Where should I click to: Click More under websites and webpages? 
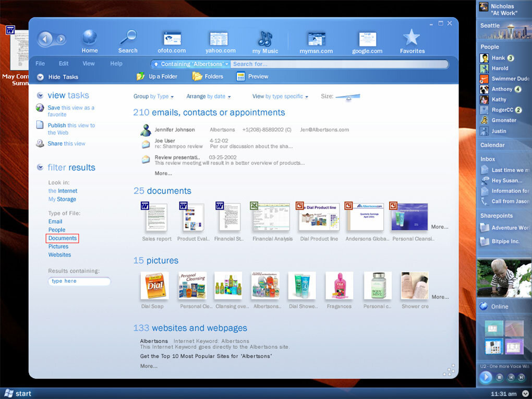click(149, 366)
